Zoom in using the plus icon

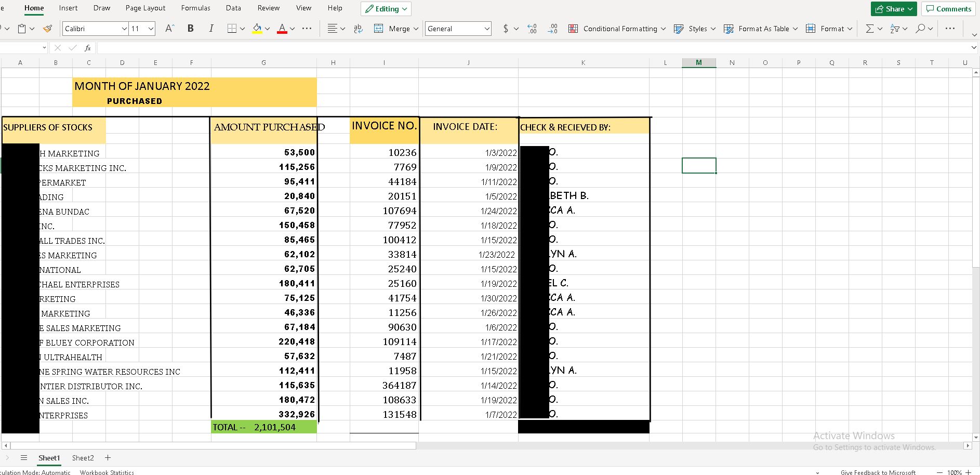pos(969,472)
